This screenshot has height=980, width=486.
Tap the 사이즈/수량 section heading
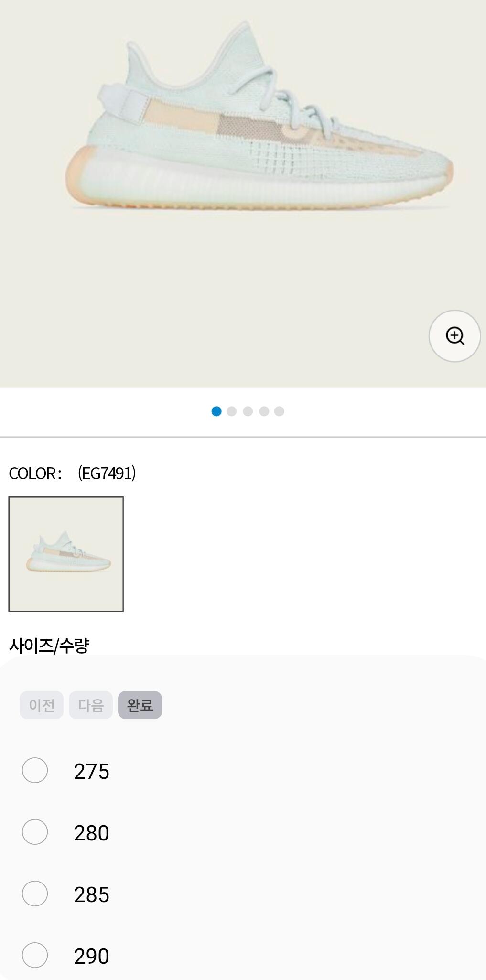(x=49, y=646)
